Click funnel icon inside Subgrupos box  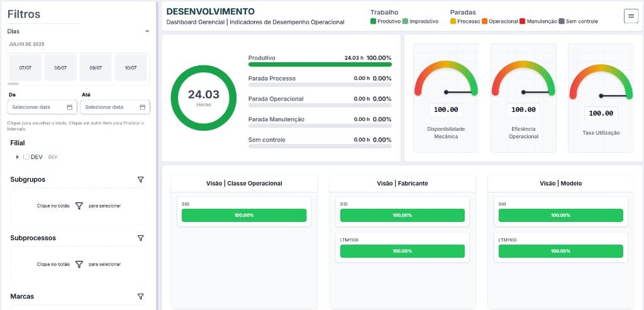[79, 206]
